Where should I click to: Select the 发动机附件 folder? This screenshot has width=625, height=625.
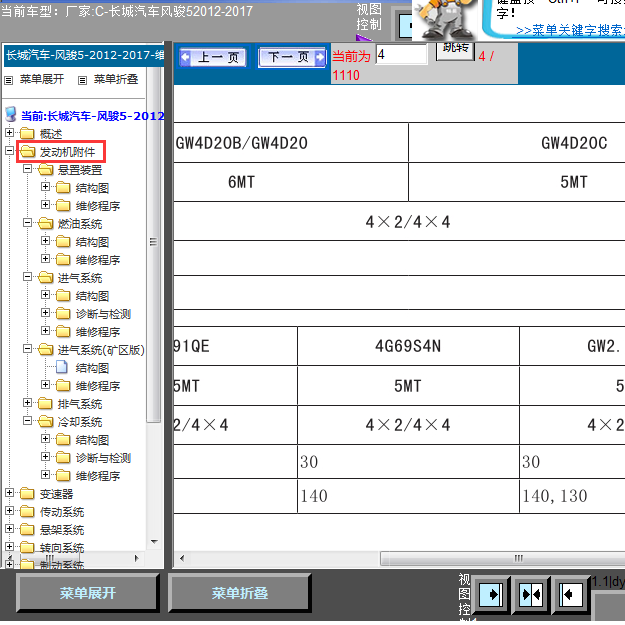[x=67, y=152]
